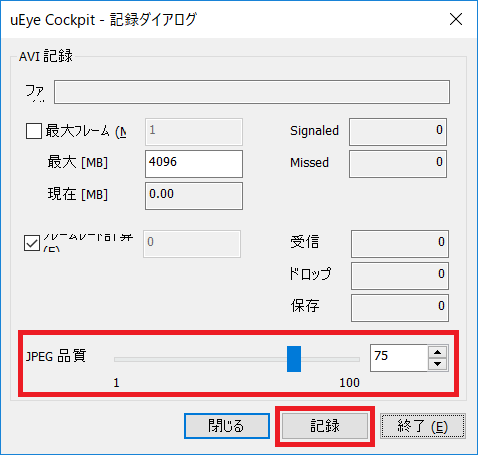Click the 最大 [MB] field showing 4096
The image size is (478, 455).
coord(194,164)
